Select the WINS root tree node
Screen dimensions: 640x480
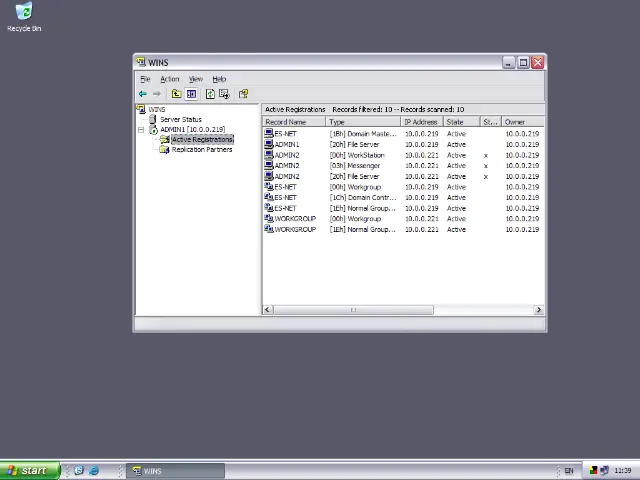(x=157, y=109)
